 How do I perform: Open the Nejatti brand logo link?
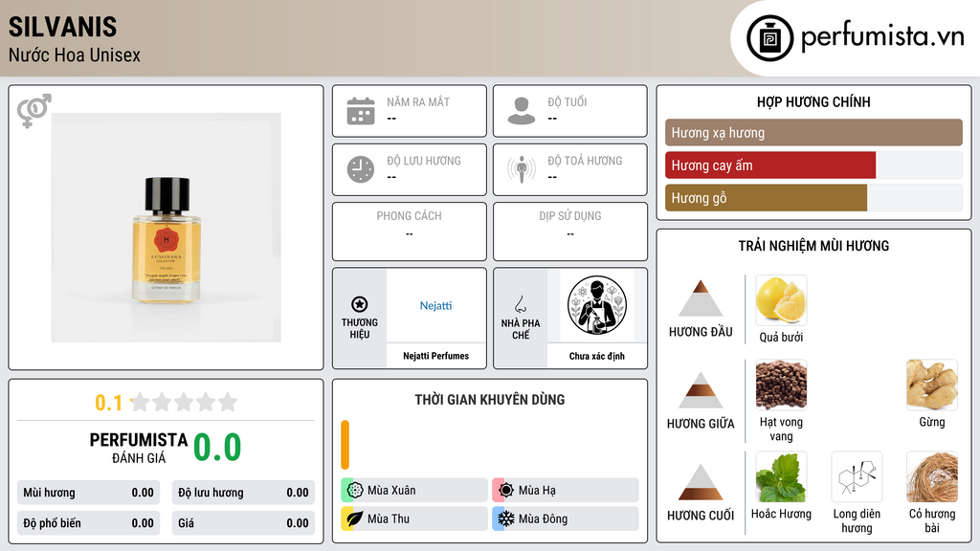tap(435, 305)
